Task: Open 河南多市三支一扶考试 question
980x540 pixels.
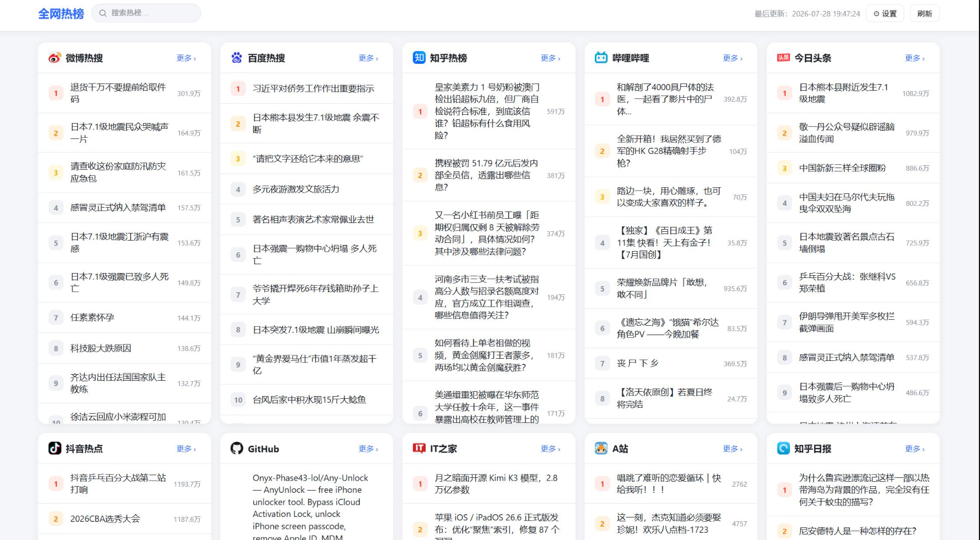Action: tap(489, 297)
